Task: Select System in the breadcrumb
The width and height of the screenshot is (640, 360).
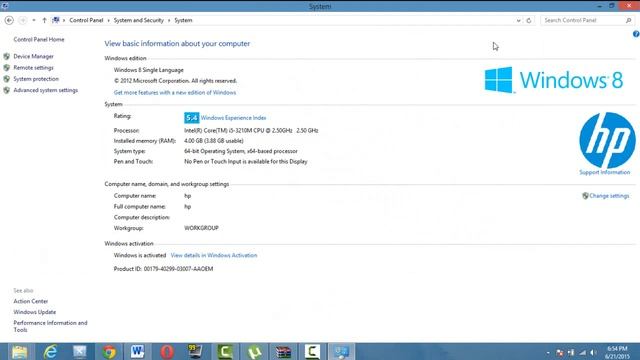Action: pyautogui.click(x=183, y=20)
